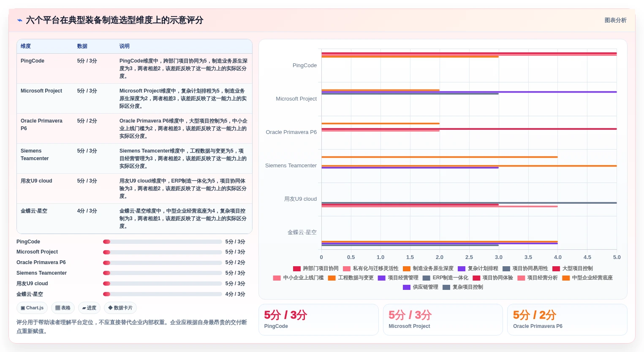Click the 2.5 tick on the chart x-axis
This screenshot has height=352, width=644.
pos(469,257)
